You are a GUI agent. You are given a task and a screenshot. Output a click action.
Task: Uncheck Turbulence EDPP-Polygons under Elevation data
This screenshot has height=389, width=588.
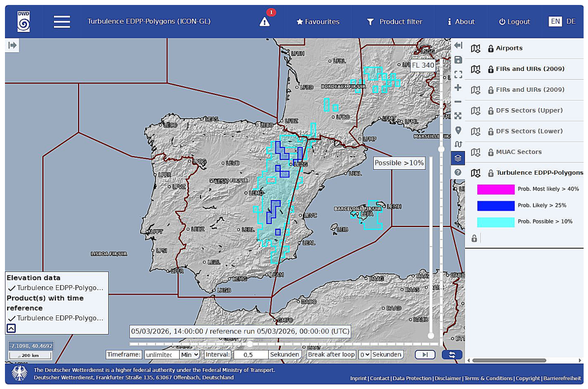coord(12,288)
